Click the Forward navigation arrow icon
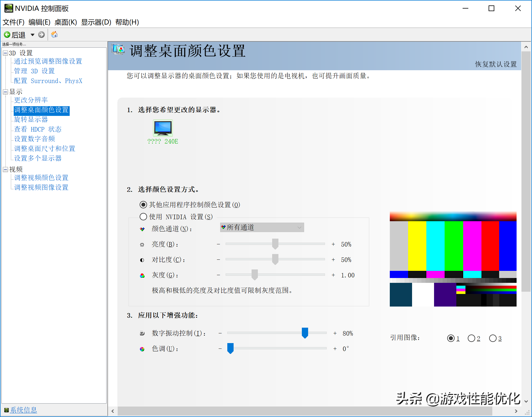 [x=41, y=35]
